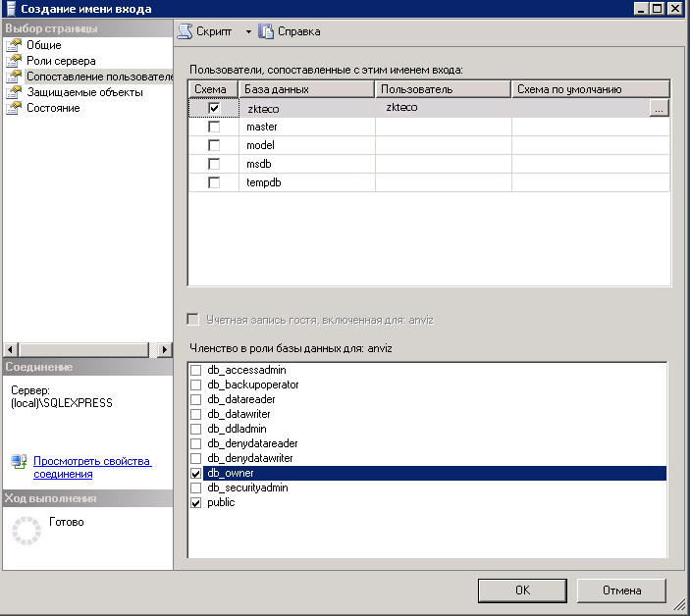Click the OK button
This screenshot has width=690, height=616.
522,590
